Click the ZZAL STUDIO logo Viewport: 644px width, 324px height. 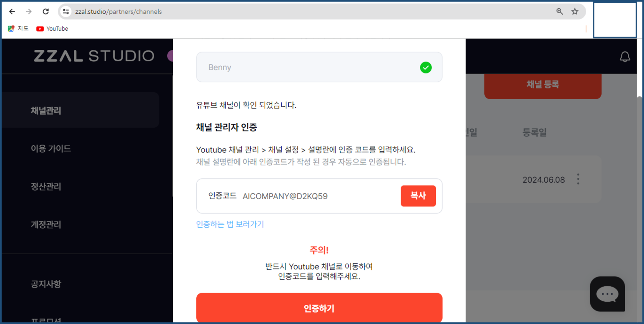(93, 55)
